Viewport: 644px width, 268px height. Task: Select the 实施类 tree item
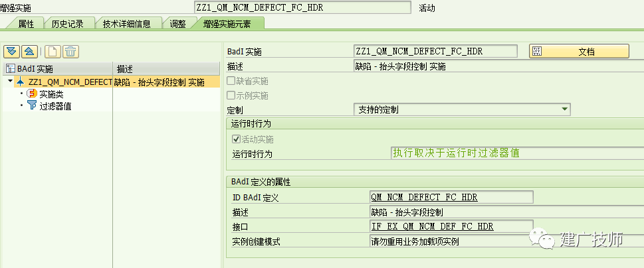51,94
